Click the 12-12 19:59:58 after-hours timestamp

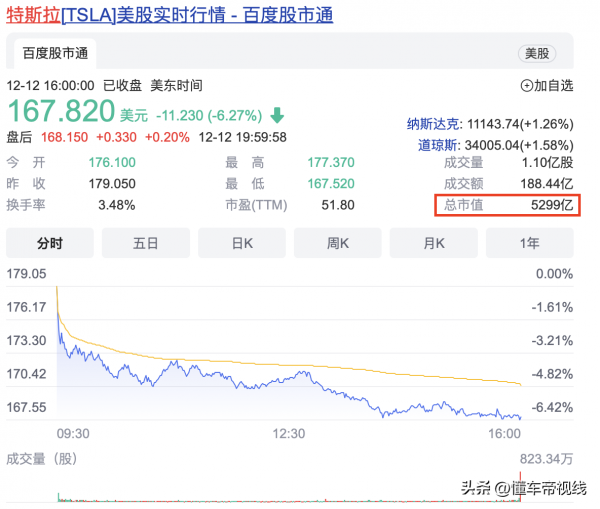pyautogui.click(x=242, y=137)
